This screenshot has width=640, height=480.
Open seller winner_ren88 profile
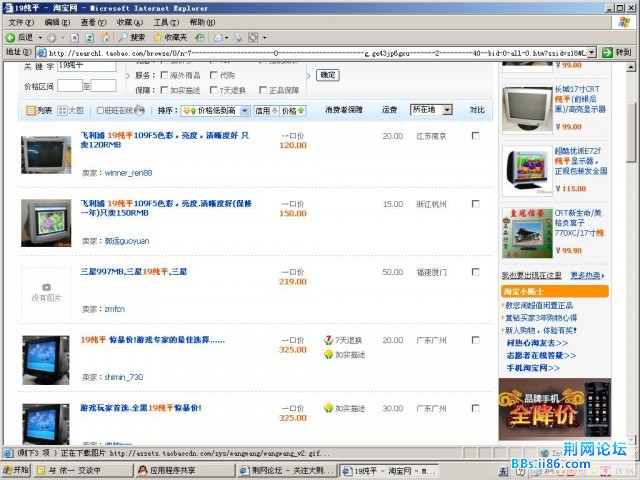(129, 173)
